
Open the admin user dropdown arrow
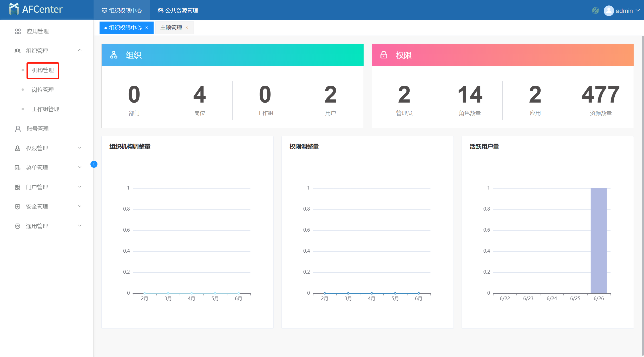pos(638,10)
